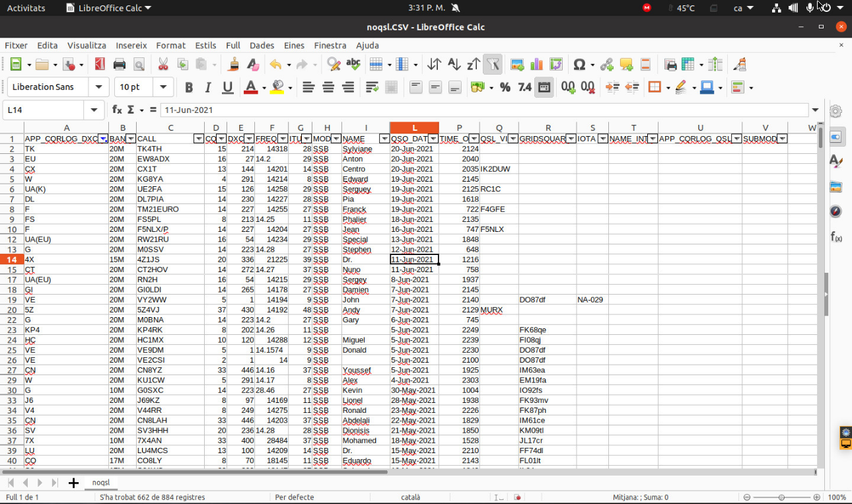Viewport: 852px width, 504px height.
Task: Select the noqsl sheet tab
Action: 101,483
